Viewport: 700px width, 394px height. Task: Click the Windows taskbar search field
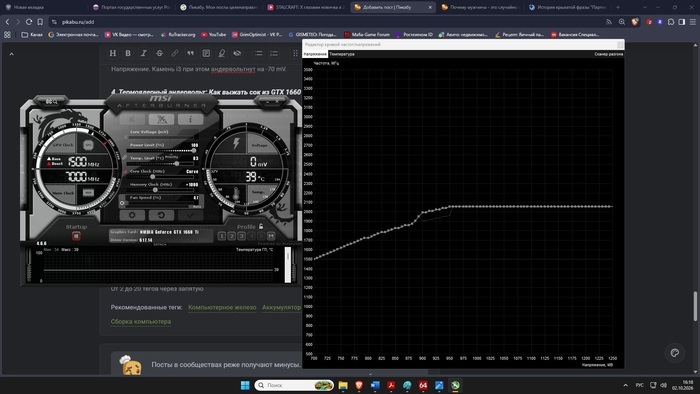pos(294,385)
